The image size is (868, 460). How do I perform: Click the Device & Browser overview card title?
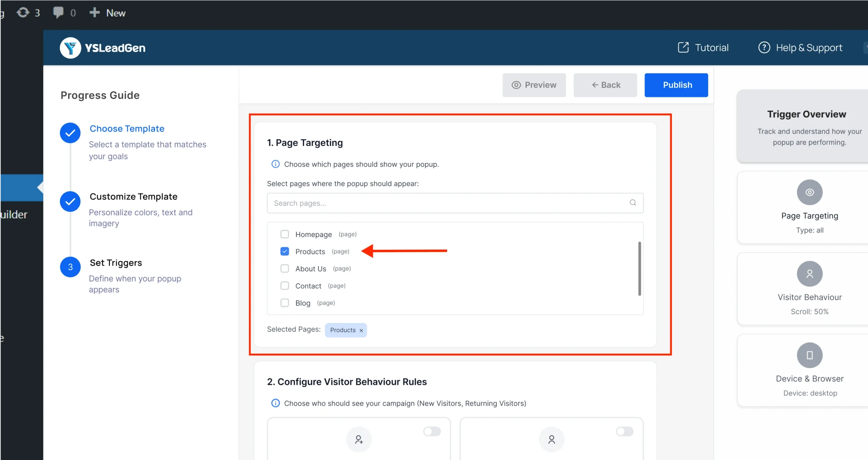pyautogui.click(x=809, y=378)
